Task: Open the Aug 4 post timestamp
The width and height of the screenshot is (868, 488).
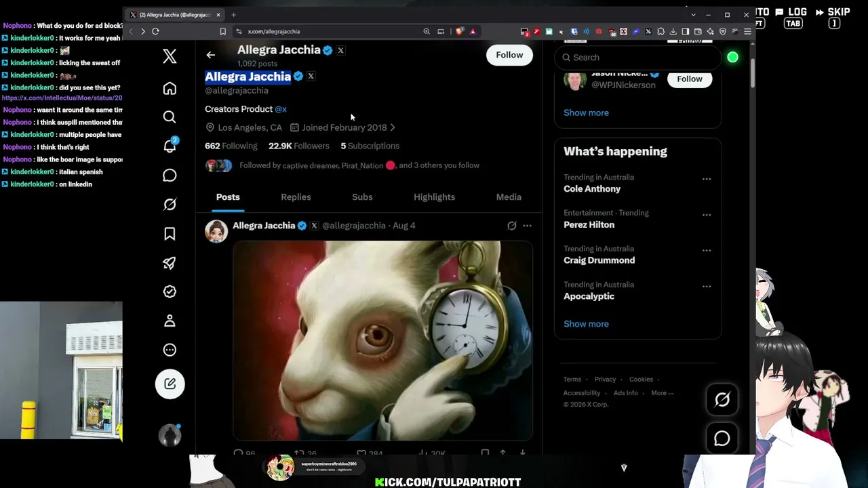Action: click(x=404, y=226)
